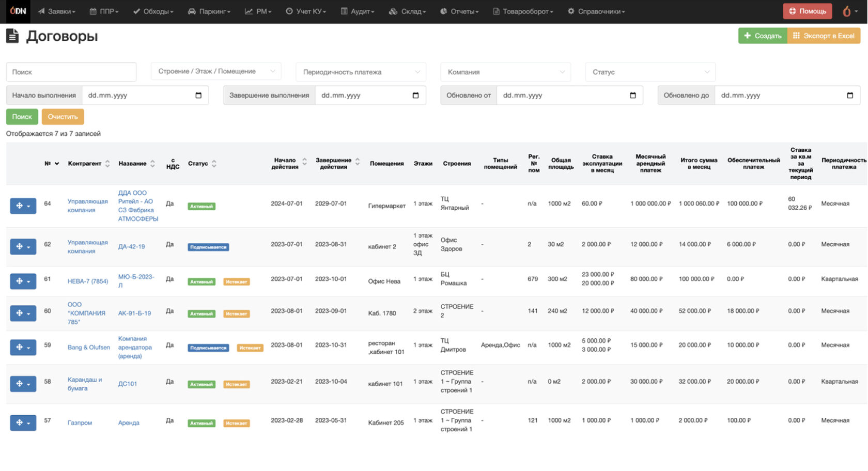Open the Заявки menu

point(56,11)
